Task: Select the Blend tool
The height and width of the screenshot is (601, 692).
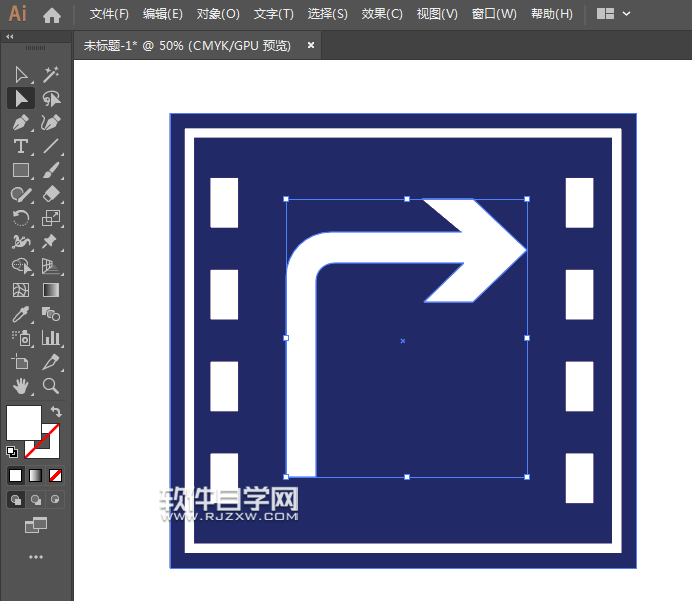Action: coord(51,314)
